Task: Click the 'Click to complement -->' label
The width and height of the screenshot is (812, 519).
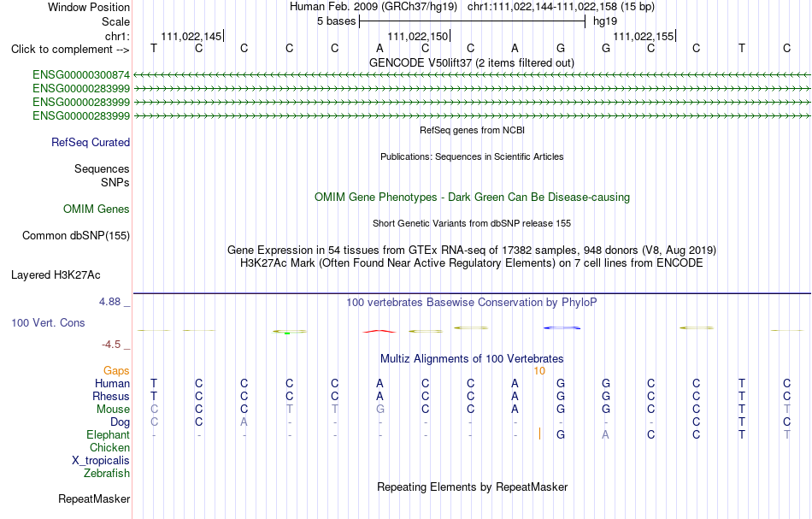Action: point(70,50)
